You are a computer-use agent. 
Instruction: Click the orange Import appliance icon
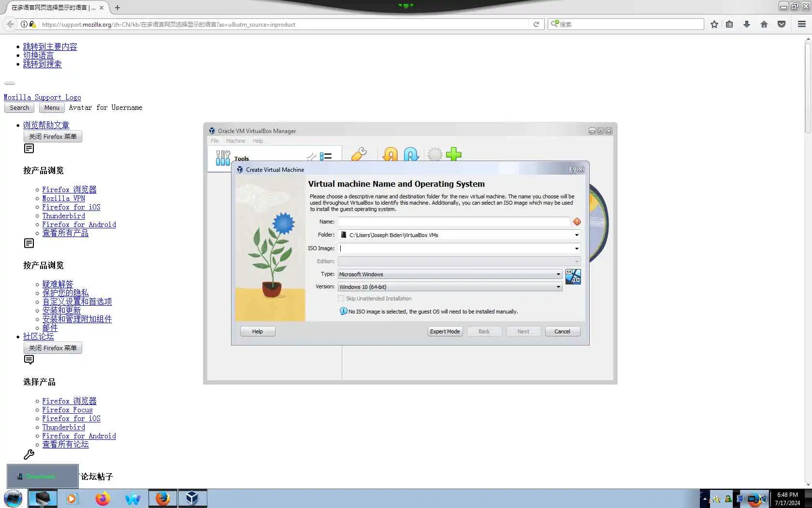390,154
